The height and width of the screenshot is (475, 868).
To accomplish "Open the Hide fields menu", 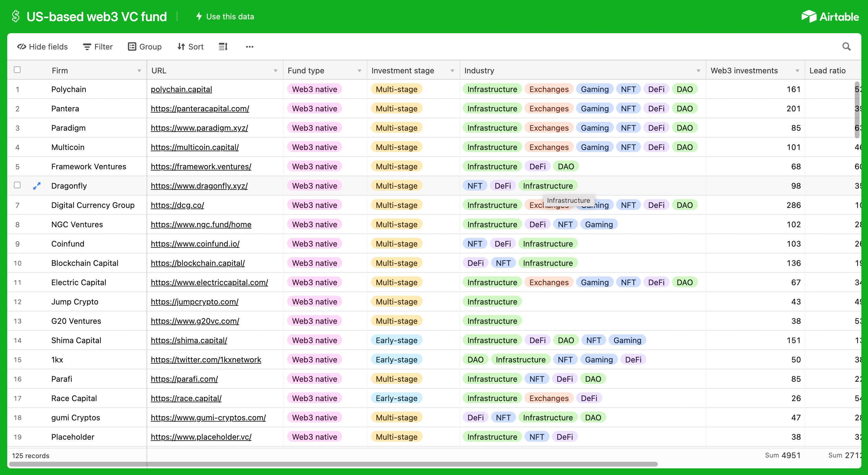I will click(x=42, y=46).
